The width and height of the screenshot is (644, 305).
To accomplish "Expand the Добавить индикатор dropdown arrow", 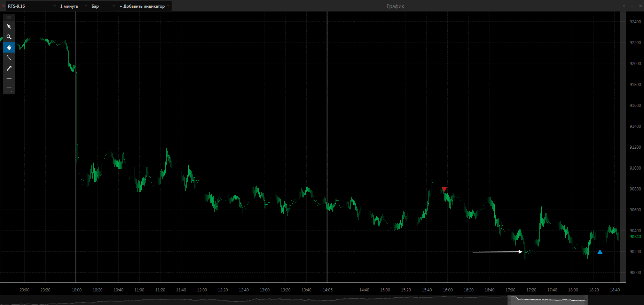I will (168, 6).
